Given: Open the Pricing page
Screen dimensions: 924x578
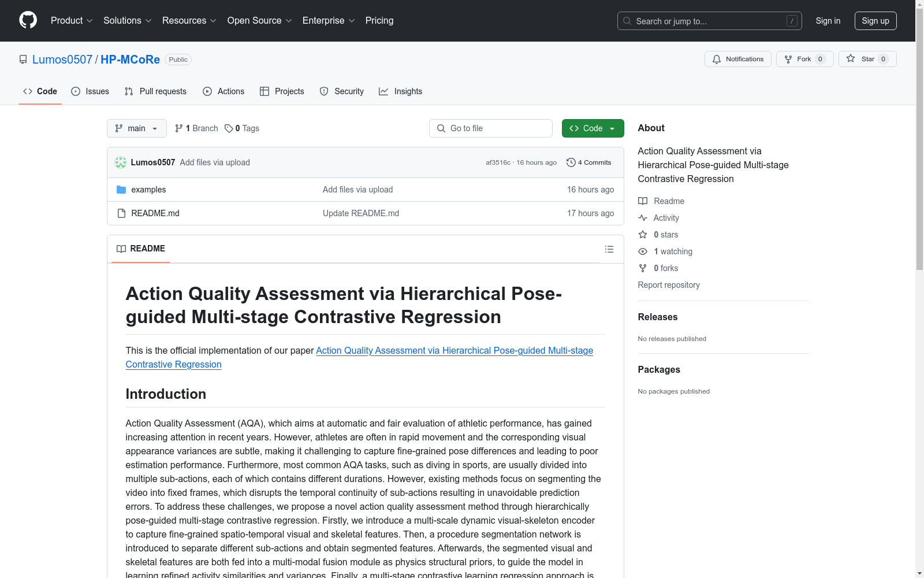Looking at the screenshot, I should pyautogui.click(x=379, y=20).
